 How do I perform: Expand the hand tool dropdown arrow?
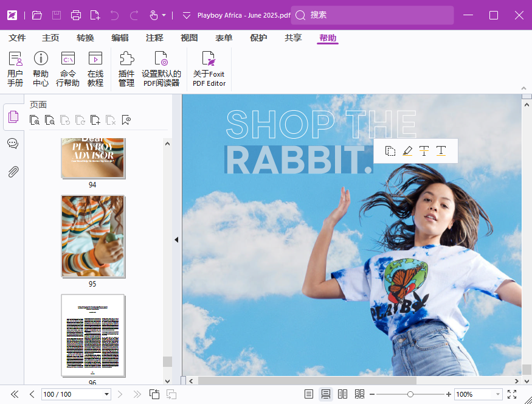click(x=164, y=15)
